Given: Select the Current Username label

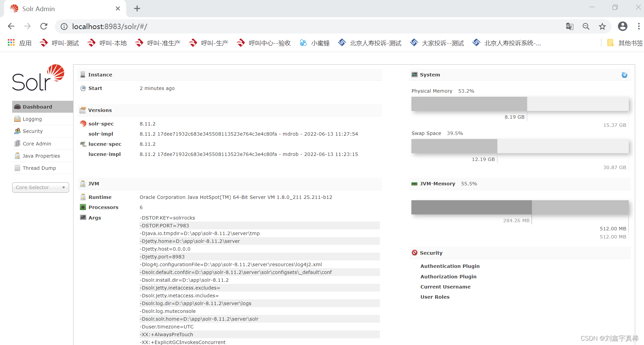Looking at the screenshot, I should (445, 287).
